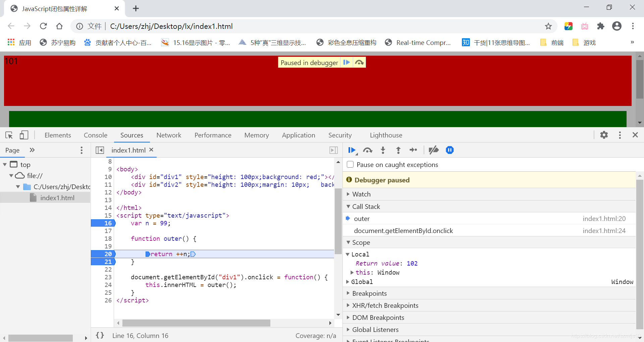Close the JavaScript闭包属性详解 tab
The width and height of the screenshot is (644, 342).
tap(116, 8)
